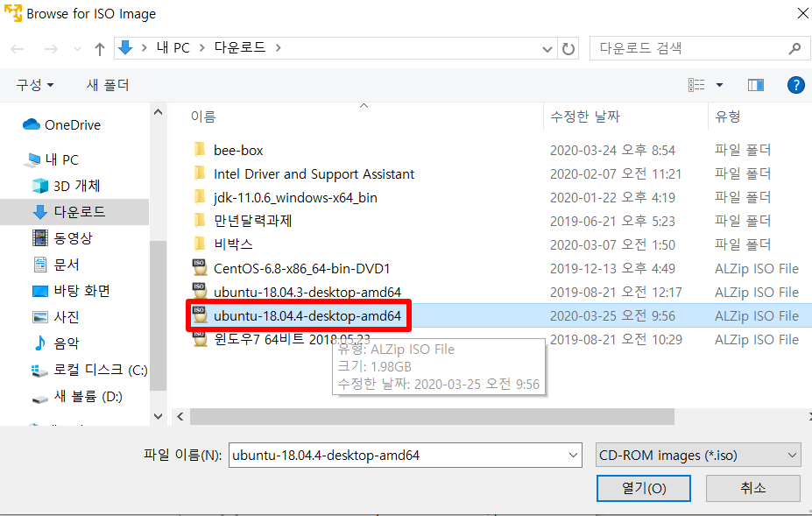Screen dimensions: 812x516
Task: Create a new folder with 새 폴더
Action: 108,84
